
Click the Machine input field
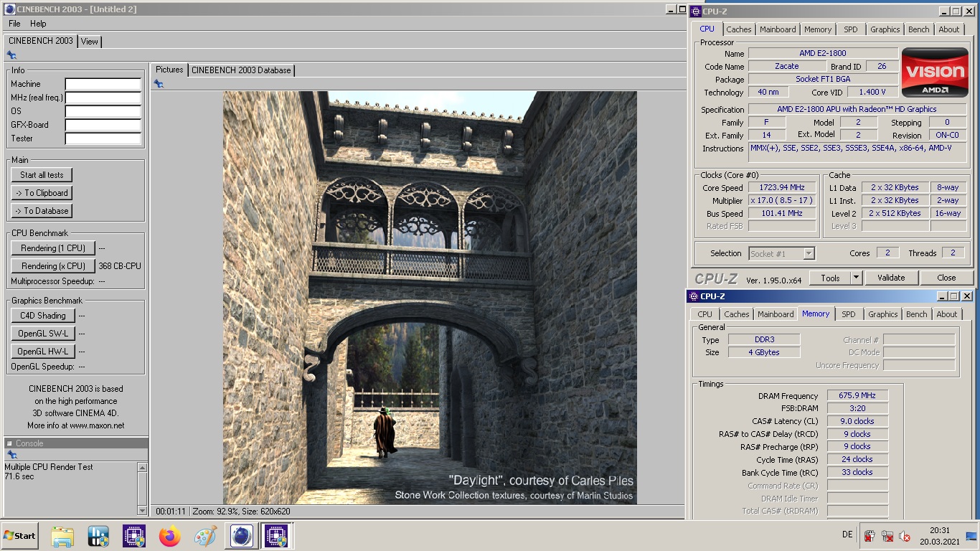(103, 84)
